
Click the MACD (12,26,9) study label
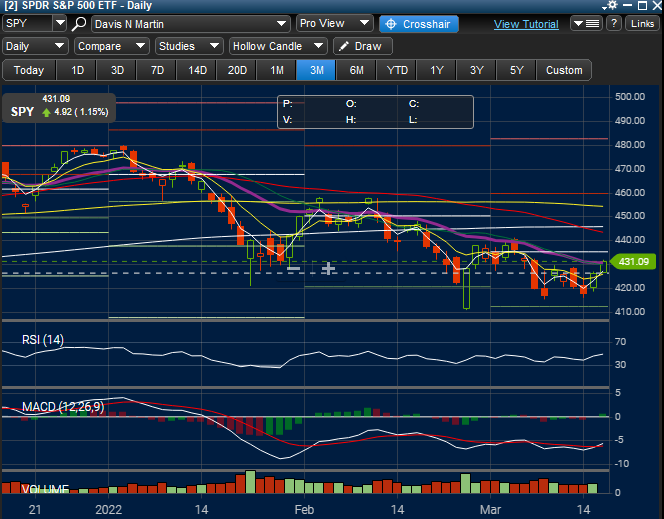(x=63, y=407)
